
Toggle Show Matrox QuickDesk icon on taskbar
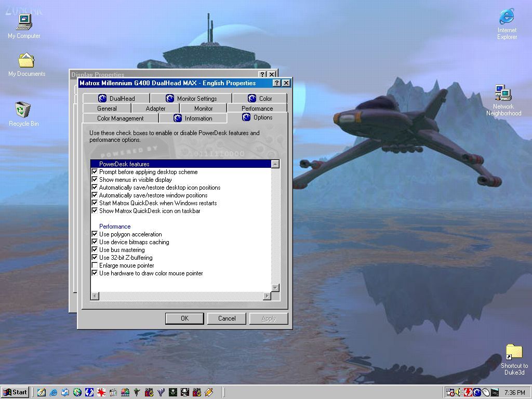(95, 211)
